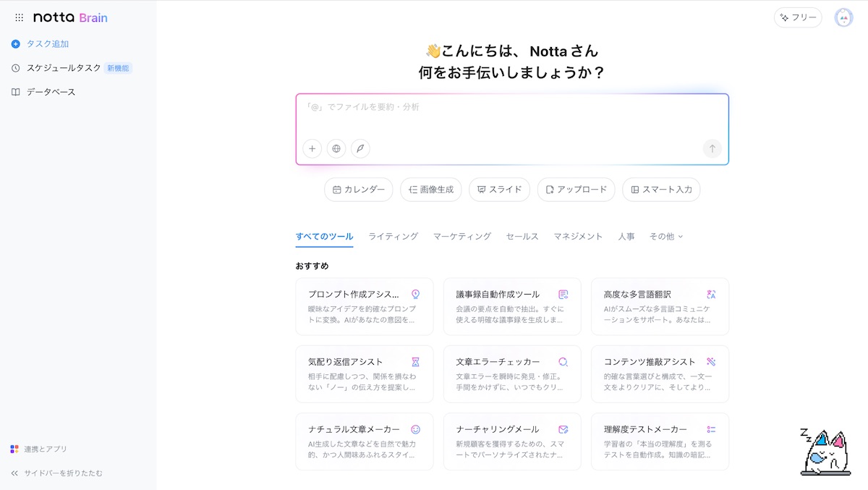Click the smiley icon on ナチュラル文章メーカー card
The height and width of the screenshot is (490, 868).
tap(415, 429)
